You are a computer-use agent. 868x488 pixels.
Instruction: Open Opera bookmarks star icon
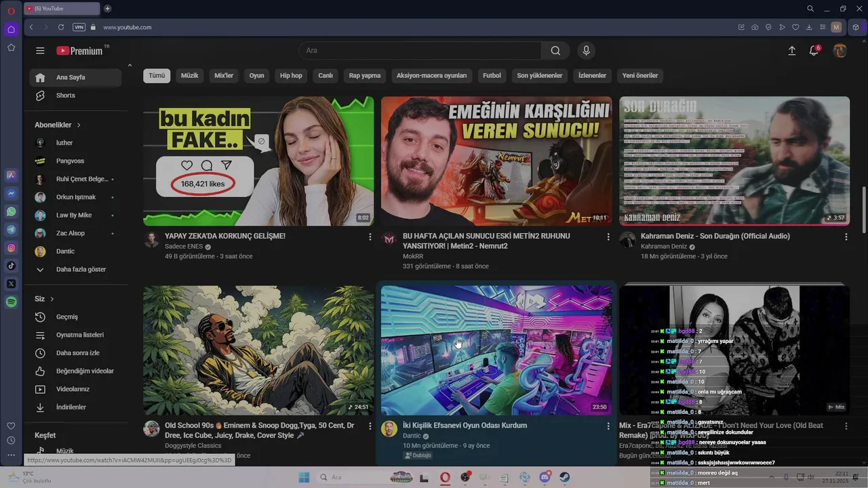(11, 47)
